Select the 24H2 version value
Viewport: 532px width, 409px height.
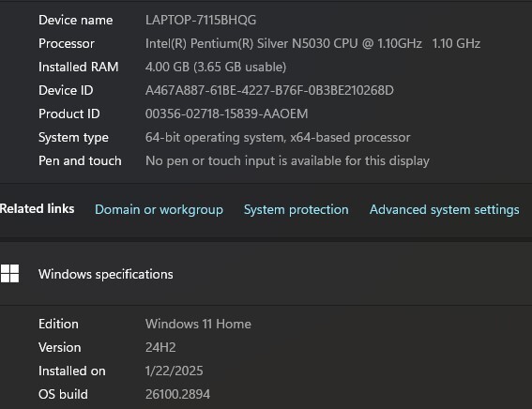pos(160,347)
